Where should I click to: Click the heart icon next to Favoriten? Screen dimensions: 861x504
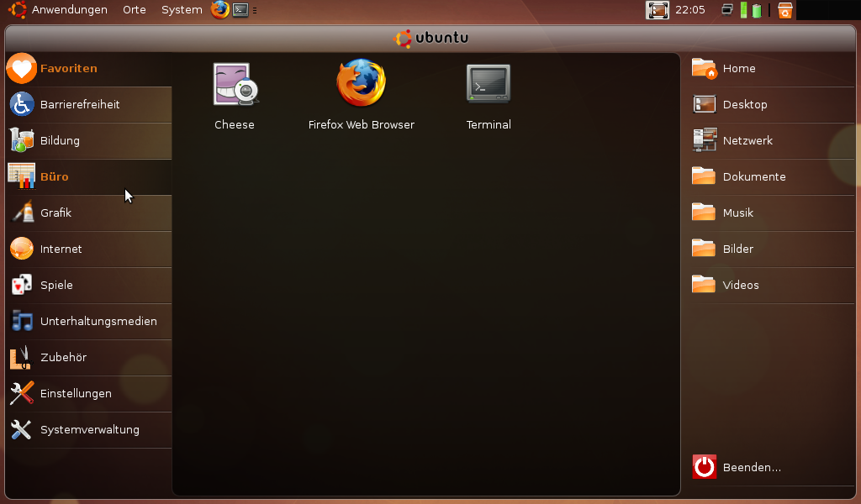click(x=21, y=69)
